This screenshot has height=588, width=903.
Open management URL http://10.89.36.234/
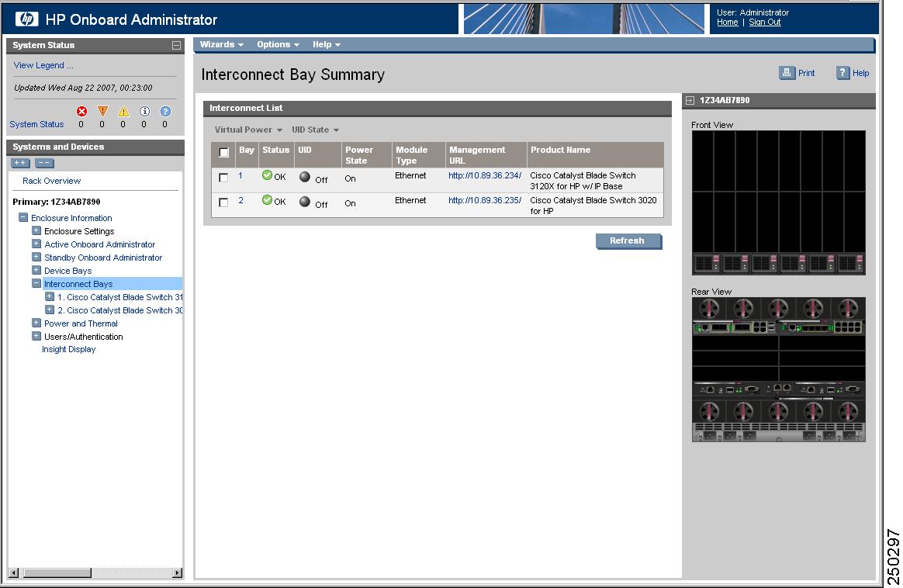click(x=485, y=175)
